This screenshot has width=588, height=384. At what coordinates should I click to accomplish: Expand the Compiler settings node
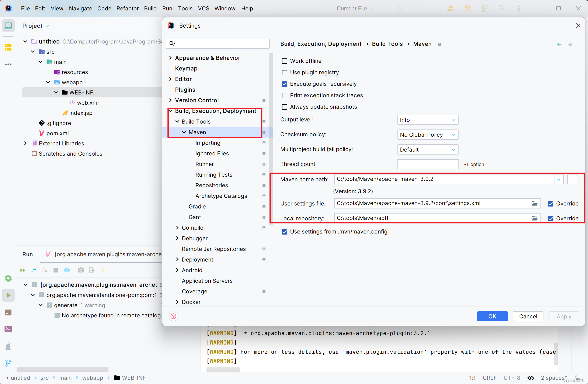pyautogui.click(x=177, y=228)
